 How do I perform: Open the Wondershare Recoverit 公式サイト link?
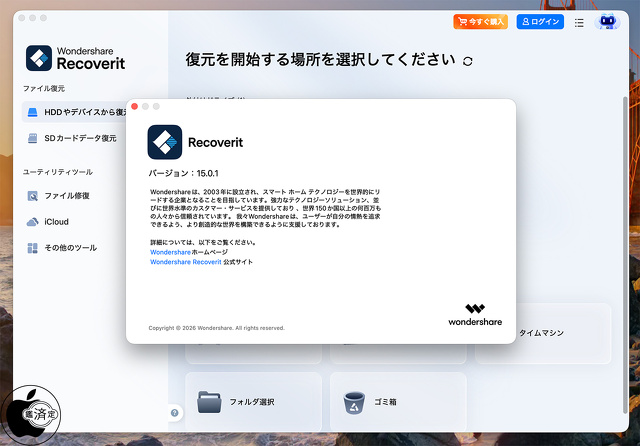pyautogui.click(x=201, y=262)
